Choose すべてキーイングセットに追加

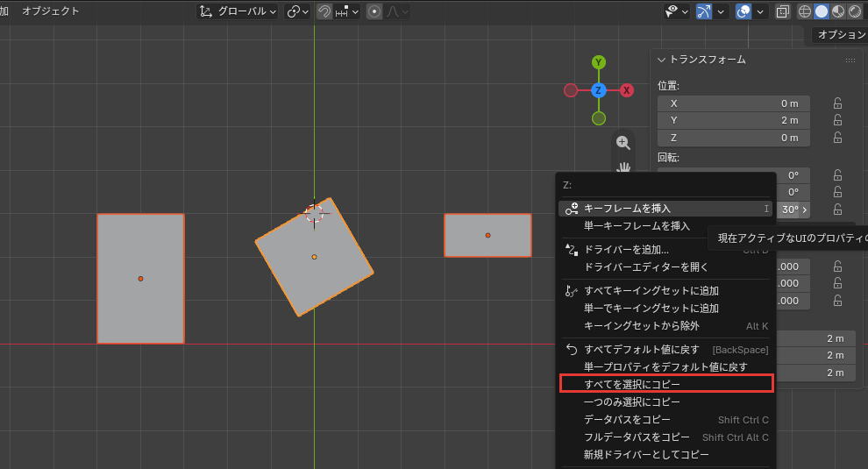(x=665, y=291)
